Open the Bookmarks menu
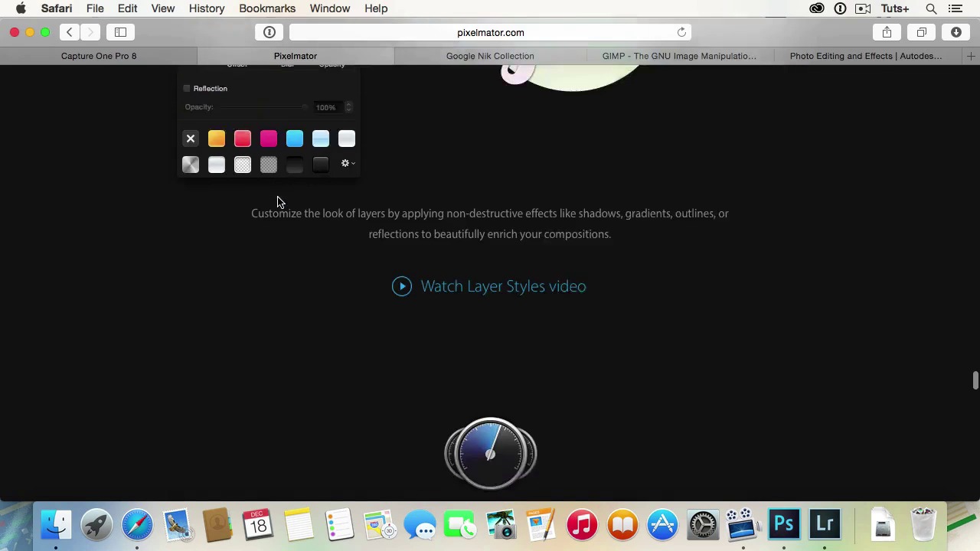980x551 pixels. (x=267, y=8)
